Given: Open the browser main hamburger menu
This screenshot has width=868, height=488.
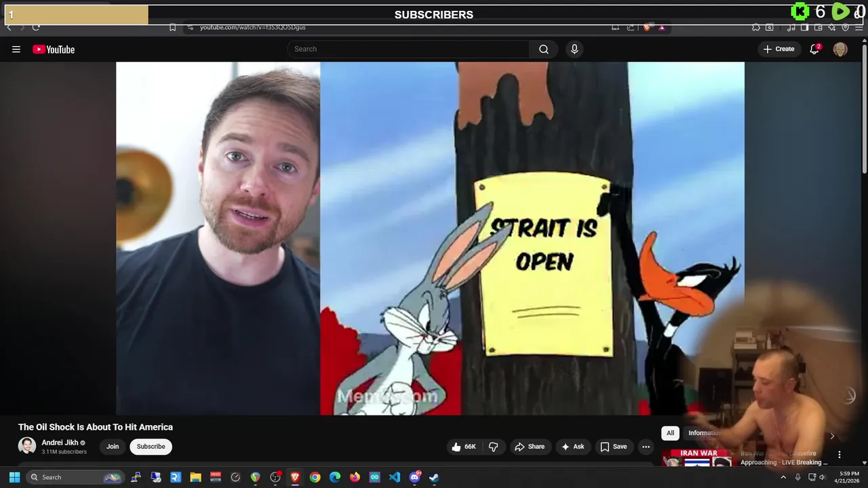Looking at the screenshot, I should tap(859, 28).
